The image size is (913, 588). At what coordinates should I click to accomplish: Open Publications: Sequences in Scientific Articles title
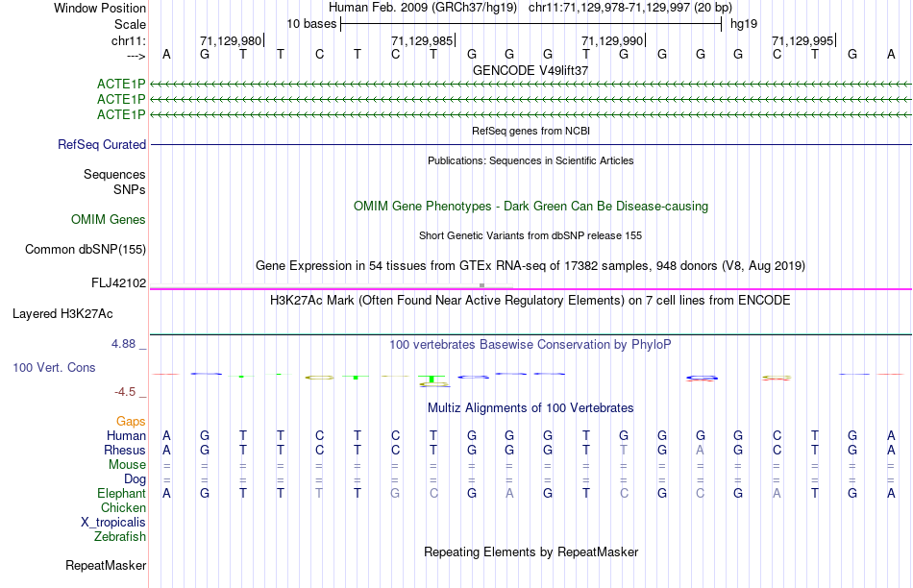click(531, 160)
